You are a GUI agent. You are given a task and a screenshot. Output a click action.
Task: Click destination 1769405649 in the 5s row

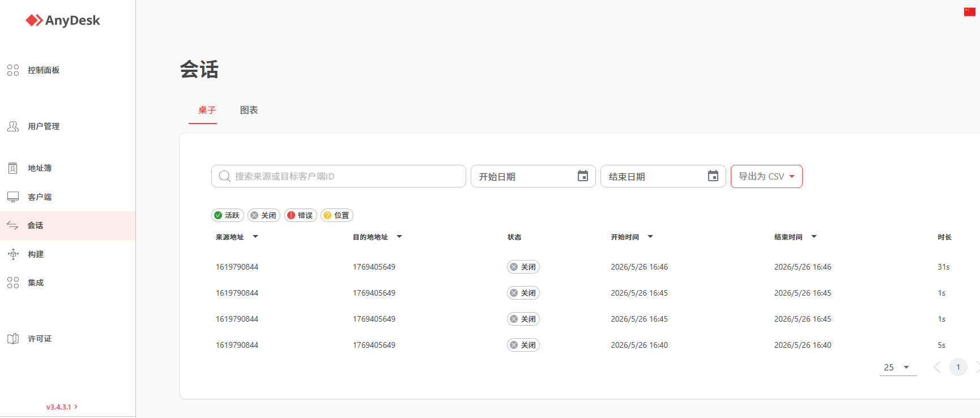click(374, 345)
